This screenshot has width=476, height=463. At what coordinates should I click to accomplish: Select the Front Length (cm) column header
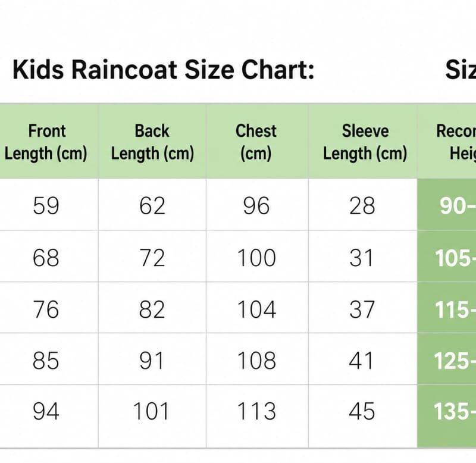coord(46,142)
